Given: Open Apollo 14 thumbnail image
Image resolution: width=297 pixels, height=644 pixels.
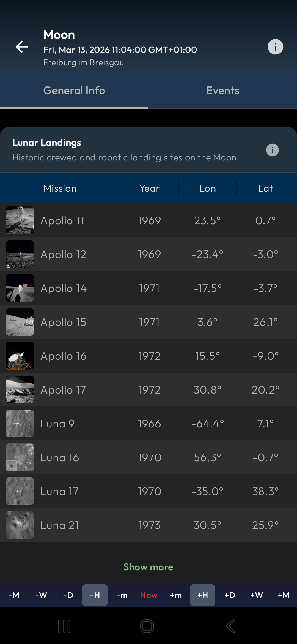Looking at the screenshot, I should tap(20, 288).
